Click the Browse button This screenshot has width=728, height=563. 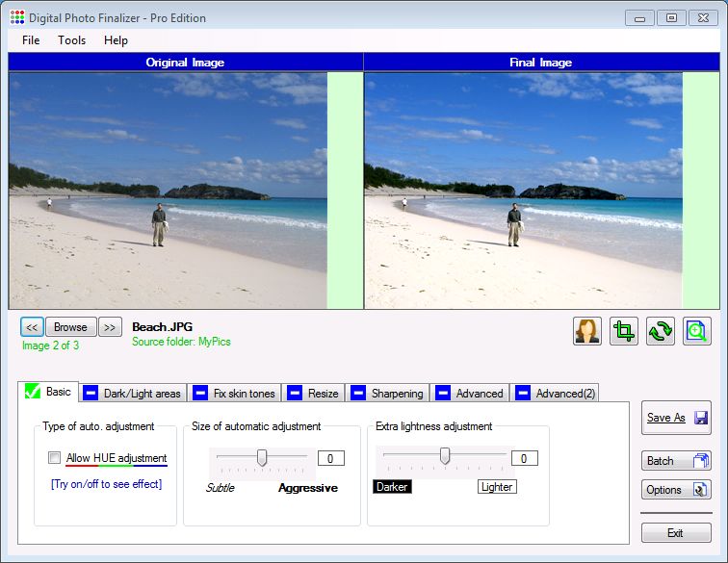tap(70, 327)
